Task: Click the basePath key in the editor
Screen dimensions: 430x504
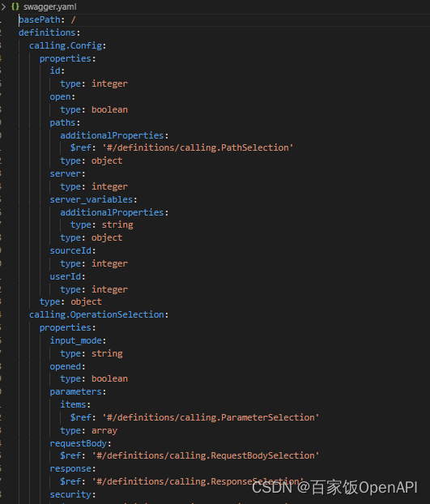Action: [x=40, y=20]
